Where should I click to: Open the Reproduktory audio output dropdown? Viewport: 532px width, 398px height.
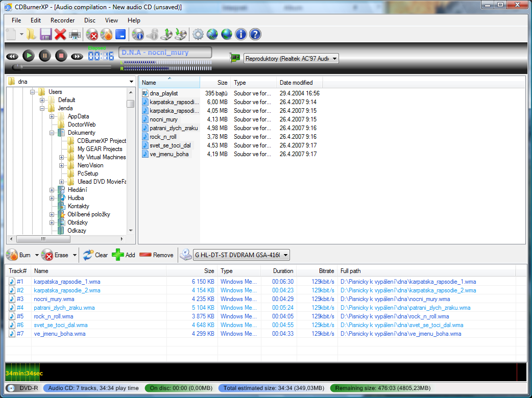click(x=291, y=59)
